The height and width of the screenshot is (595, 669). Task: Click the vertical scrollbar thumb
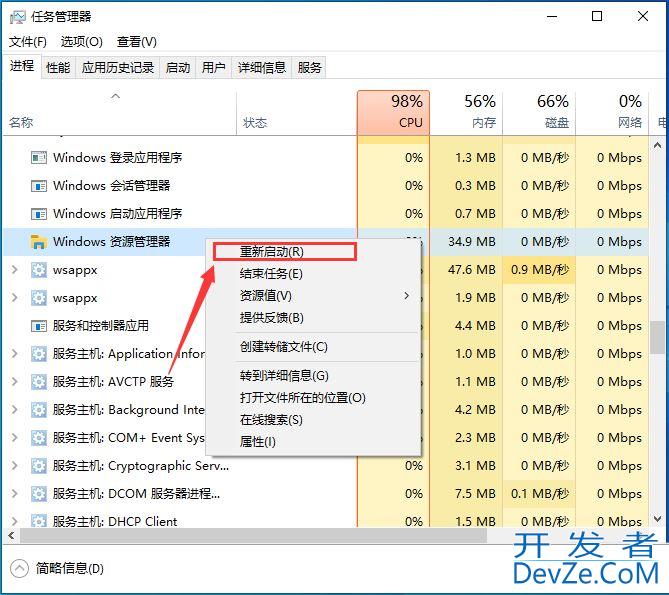click(657, 337)
